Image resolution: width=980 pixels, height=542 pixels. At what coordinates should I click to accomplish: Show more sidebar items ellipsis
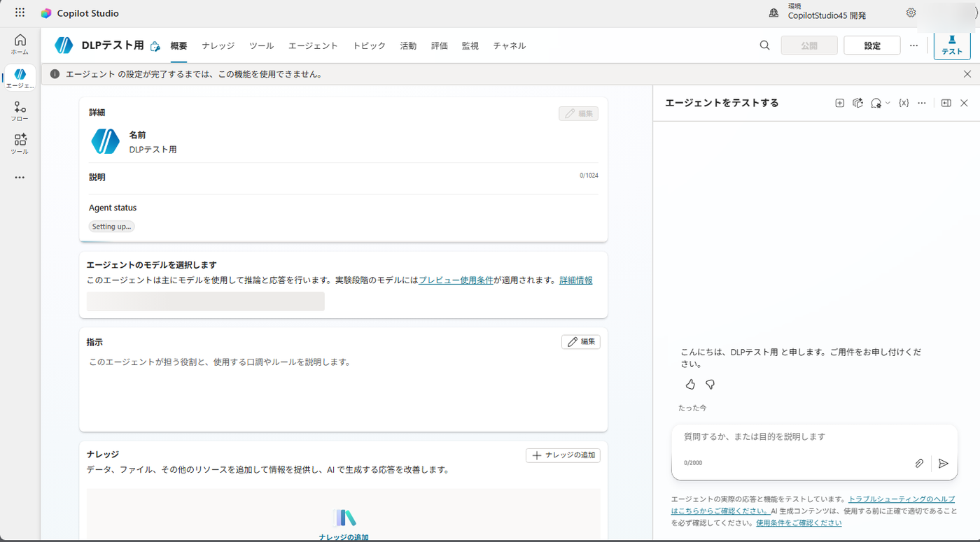pyautogui.click(x=20, y=178)
